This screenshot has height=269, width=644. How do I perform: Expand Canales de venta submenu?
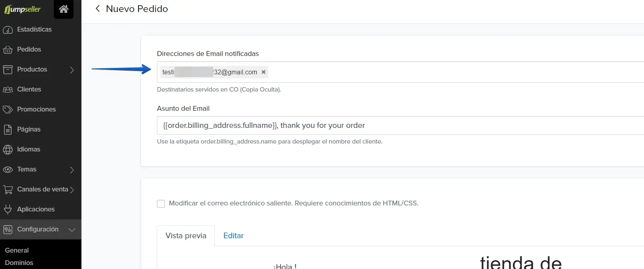(72, 190)
